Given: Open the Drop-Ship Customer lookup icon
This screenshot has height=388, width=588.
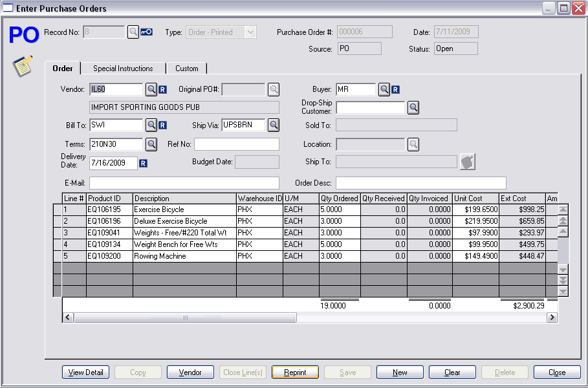Looking at the screenshot, I should pos(413,107).
